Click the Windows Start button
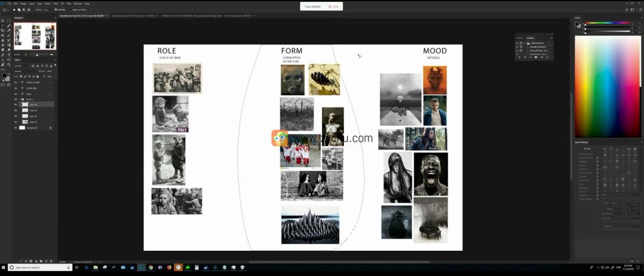The width and height of the screenshot is (644, 276). pos(4,267)
